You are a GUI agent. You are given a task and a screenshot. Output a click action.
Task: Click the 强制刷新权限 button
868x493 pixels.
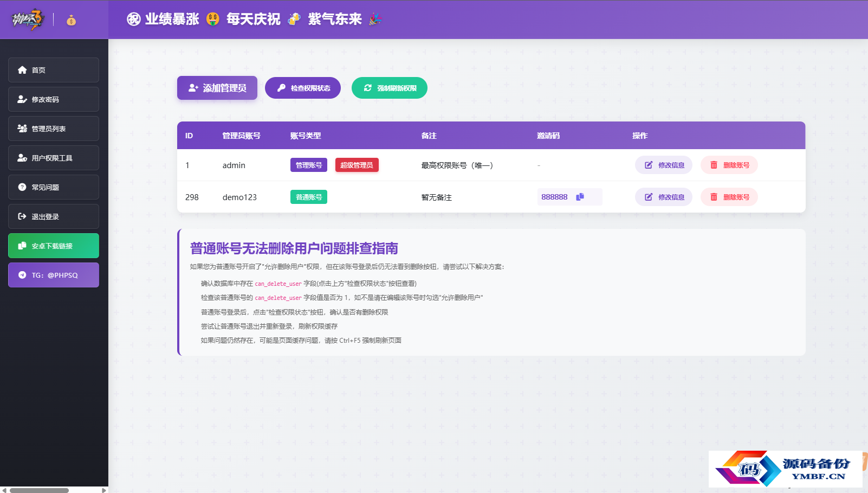point(390,88)
